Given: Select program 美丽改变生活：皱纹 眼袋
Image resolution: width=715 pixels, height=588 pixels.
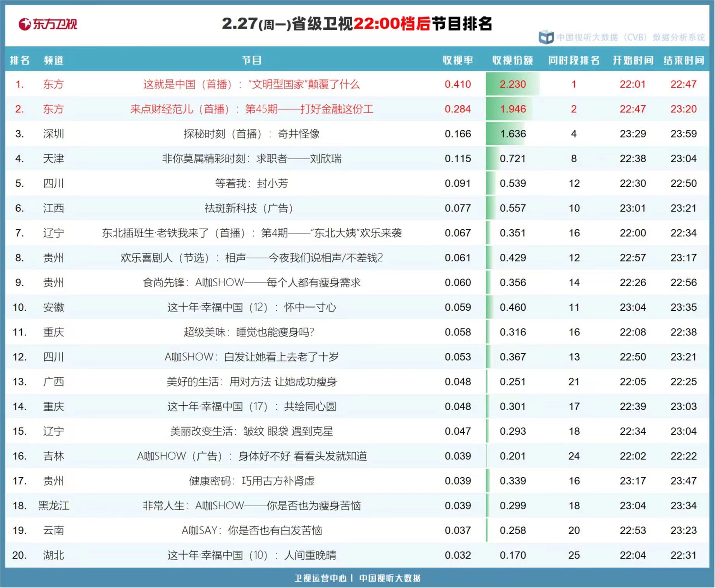Looking at the screenshot, I should (x=252, y=431).
